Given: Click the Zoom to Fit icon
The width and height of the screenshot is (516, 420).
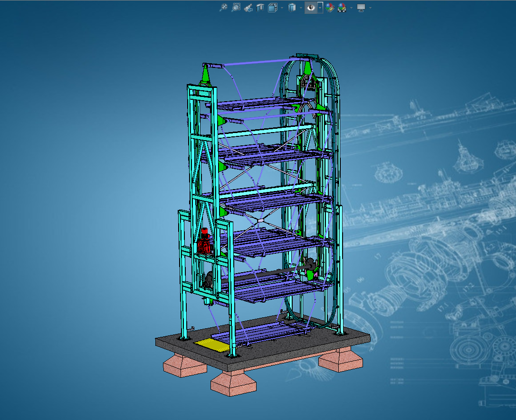Looking at the screenshot, I should click(223, 7).
